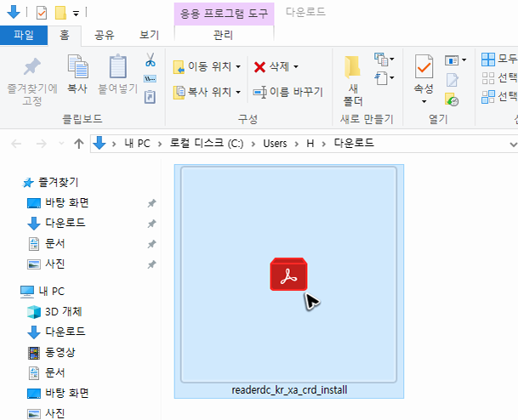518x420 pixels.
Task: Click 다운로드 breadcrumb segment
Action: [x=354, y=144]
